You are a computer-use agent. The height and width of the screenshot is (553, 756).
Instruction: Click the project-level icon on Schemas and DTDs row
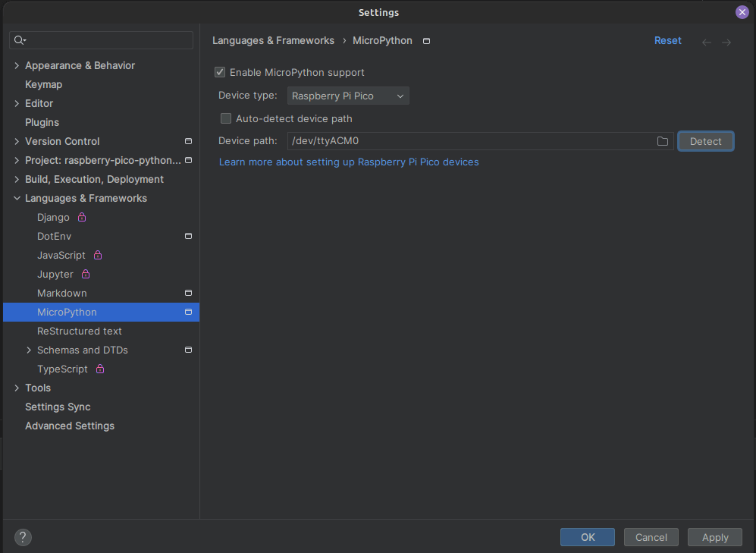coord(189,350)
